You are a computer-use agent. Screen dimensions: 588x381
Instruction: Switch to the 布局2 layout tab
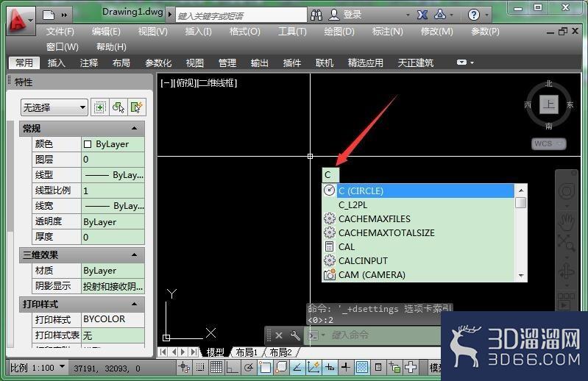coord(280,352)
